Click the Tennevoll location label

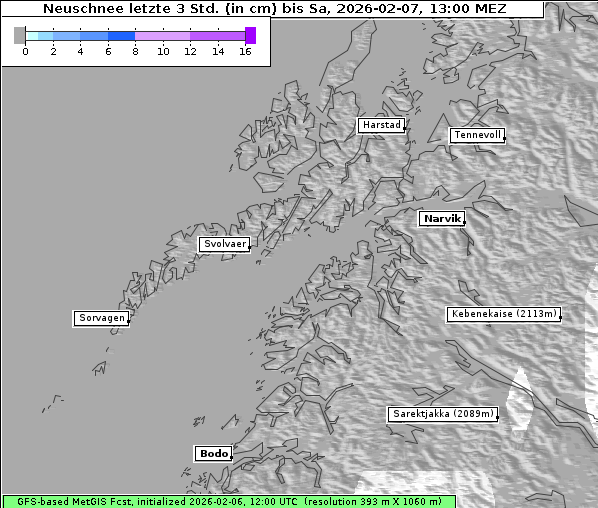coord(477,135)
